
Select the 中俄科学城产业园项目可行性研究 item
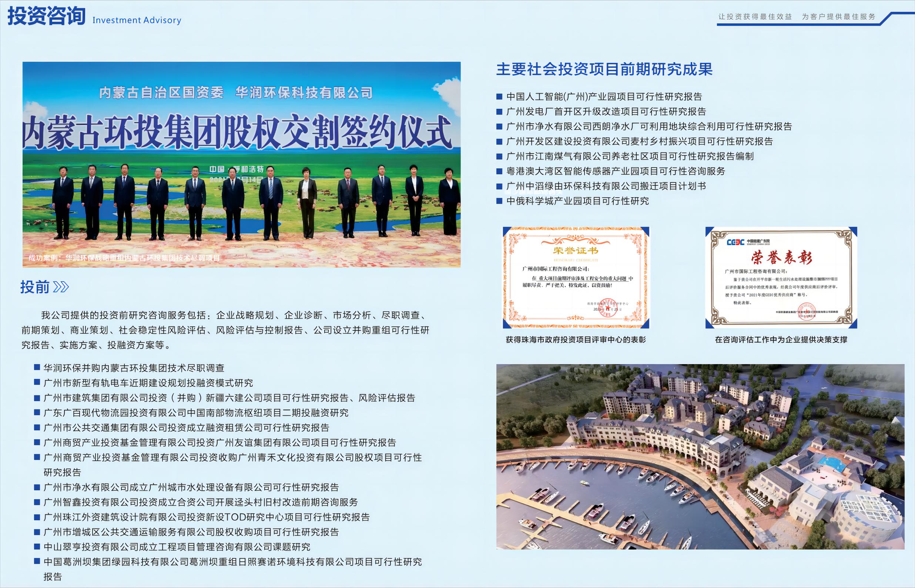pos(577,201)
